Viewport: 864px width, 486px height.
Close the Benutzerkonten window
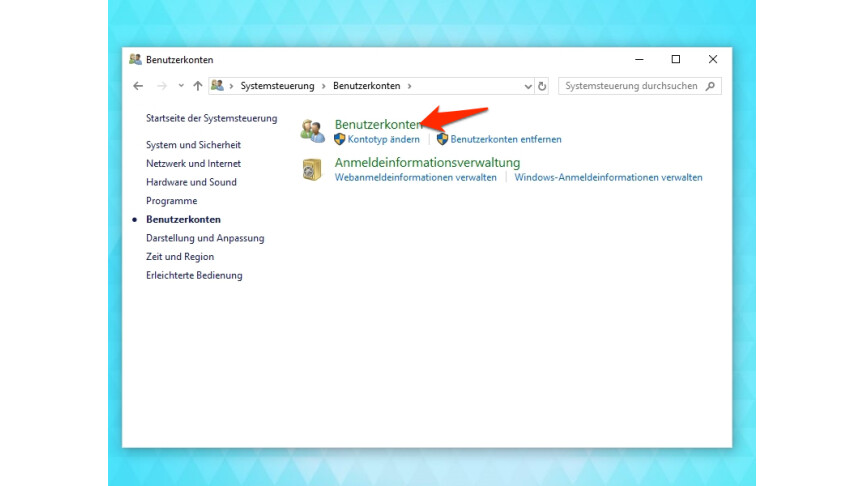(x=713, y=59)
